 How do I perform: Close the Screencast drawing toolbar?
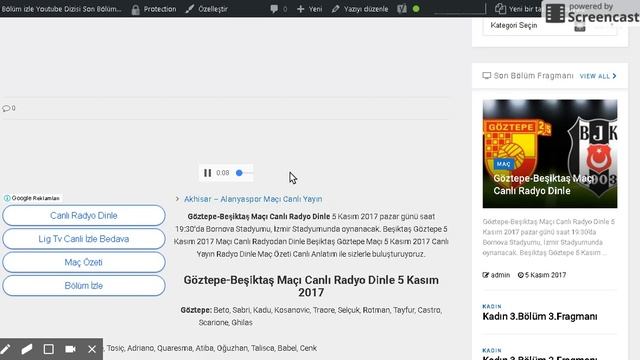tap(92, 349)
